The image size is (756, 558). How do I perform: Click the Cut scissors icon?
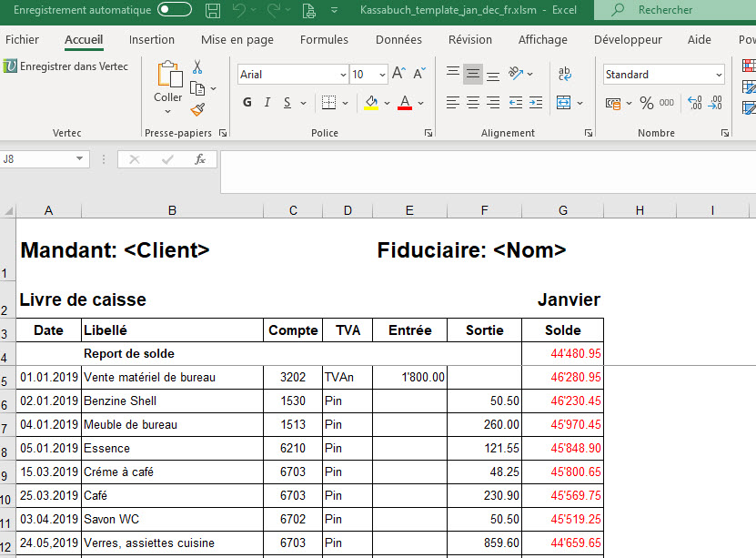197,67
